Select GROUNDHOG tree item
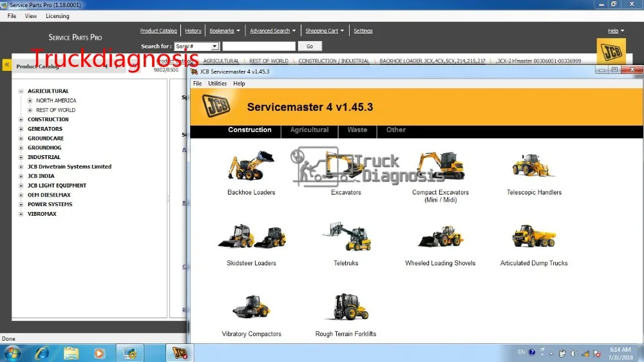Screen dimensions: 644x362 (44, 148)
